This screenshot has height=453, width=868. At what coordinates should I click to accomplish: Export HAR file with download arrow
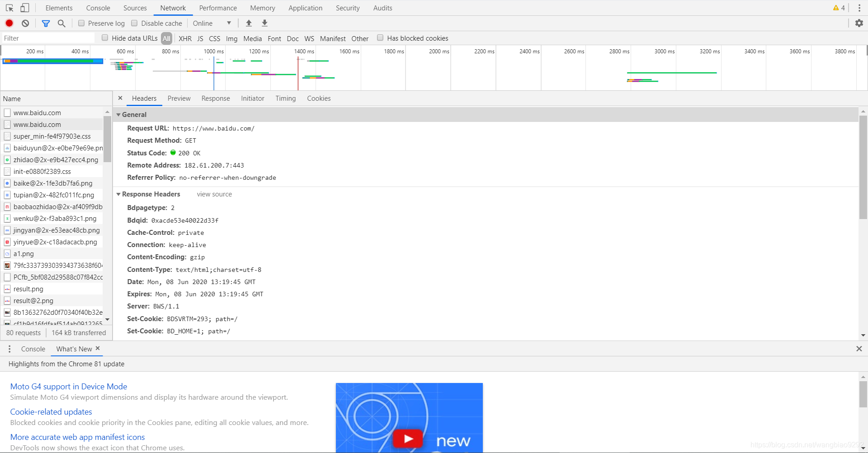coord(265,23)
